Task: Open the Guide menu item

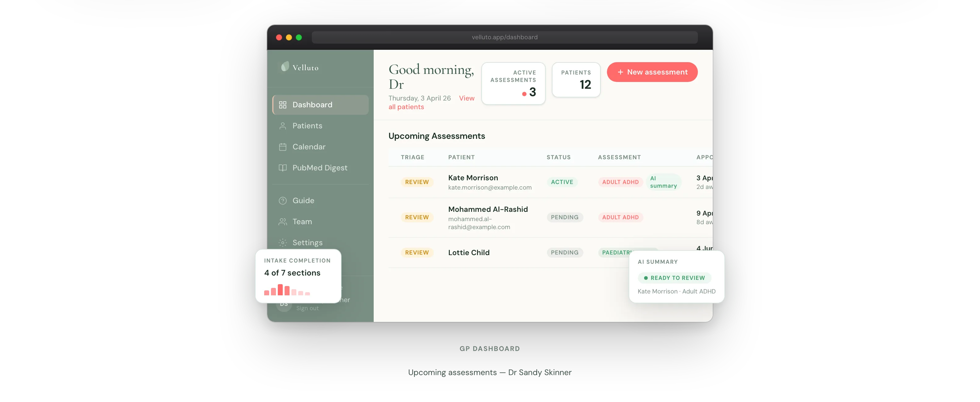Action: [320, 200]
